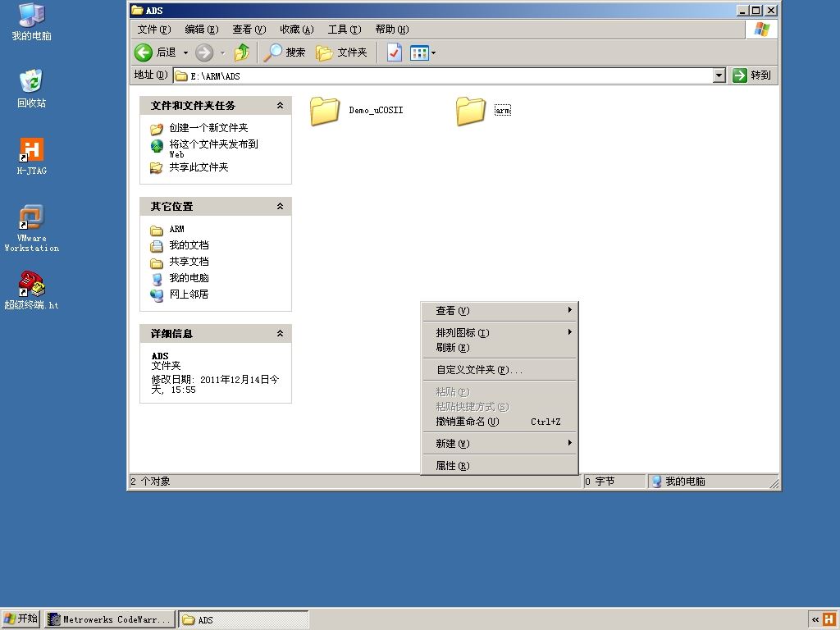Click the publish to Web globe icon
The image size is (840, 630).
coord(157,146)
